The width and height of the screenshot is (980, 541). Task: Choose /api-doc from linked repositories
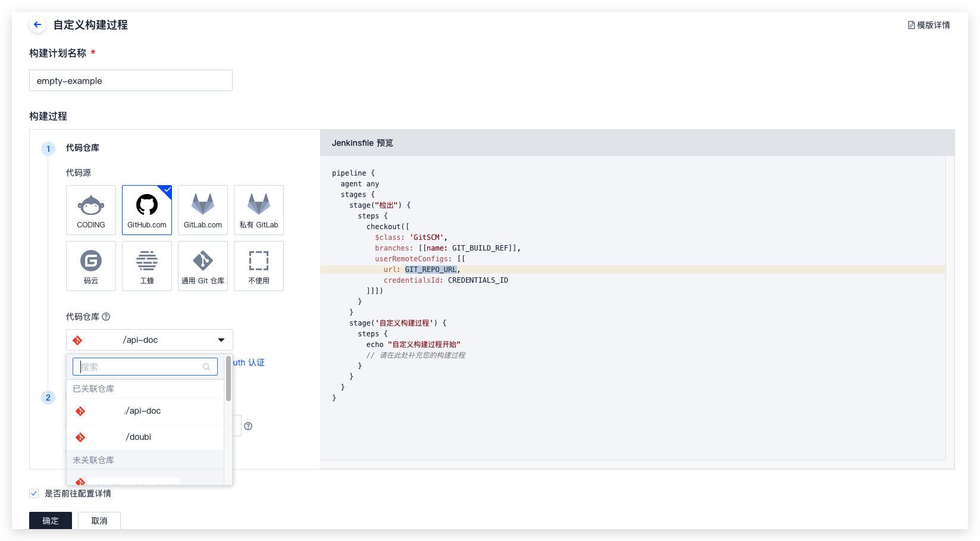click(145, 411)
